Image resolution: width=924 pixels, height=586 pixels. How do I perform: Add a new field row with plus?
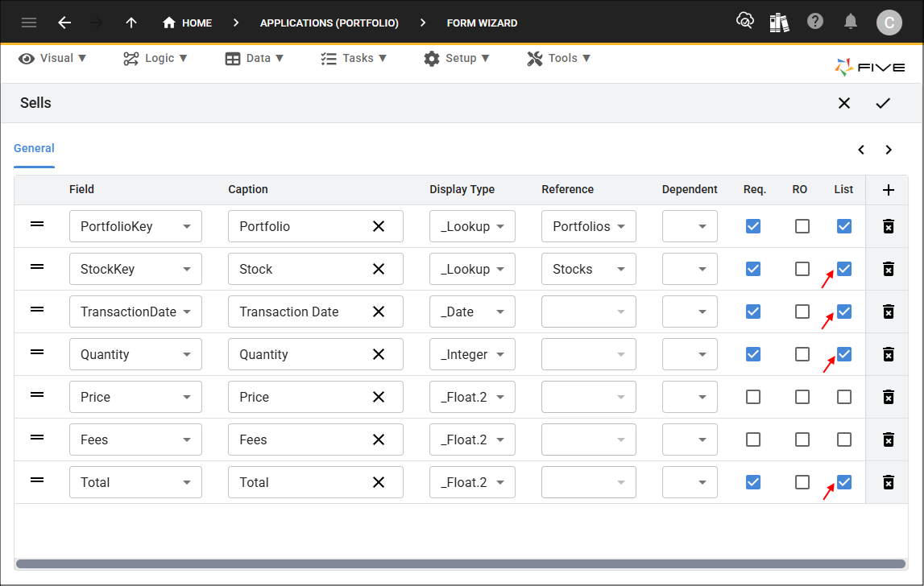889,190
